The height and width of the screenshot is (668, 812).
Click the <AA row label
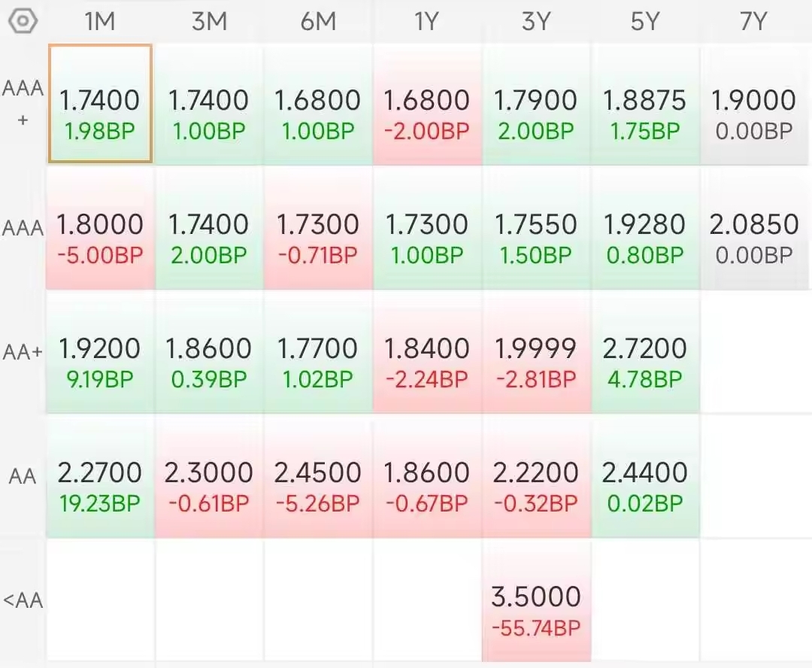[x=23, y=600]
